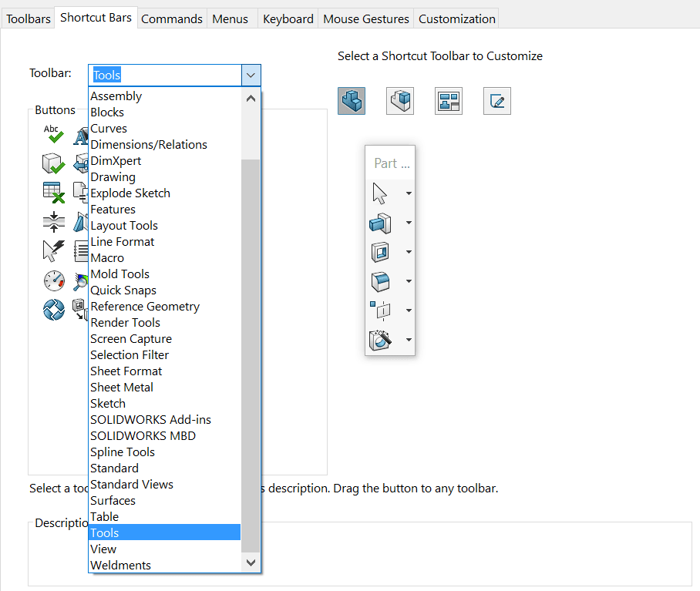The height and width of the screenshot is (591, 700).
Task: Click the Hole Wizard tool in shortcut bar
Action: (380, 340)
